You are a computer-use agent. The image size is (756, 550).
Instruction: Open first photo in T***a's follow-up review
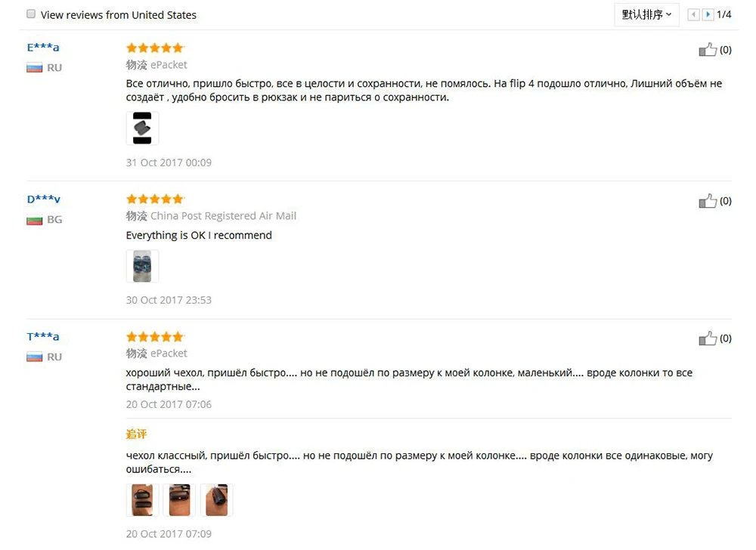point(142,500)
